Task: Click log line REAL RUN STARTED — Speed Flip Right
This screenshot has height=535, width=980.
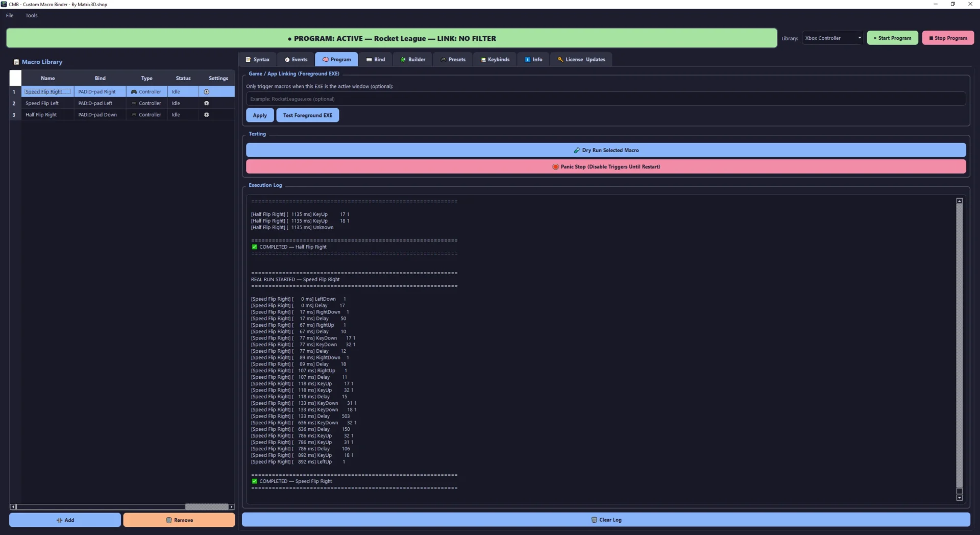Action: pos(295,280)
